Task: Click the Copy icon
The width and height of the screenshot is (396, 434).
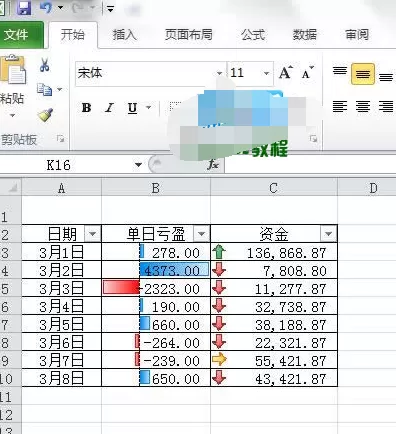Action: tap(44, 89)
